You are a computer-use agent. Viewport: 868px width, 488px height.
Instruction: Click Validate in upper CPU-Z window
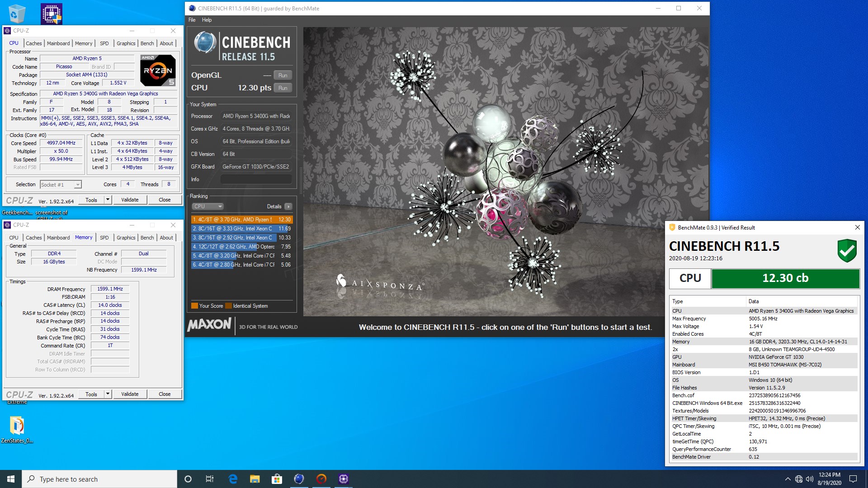pos(130,200)
